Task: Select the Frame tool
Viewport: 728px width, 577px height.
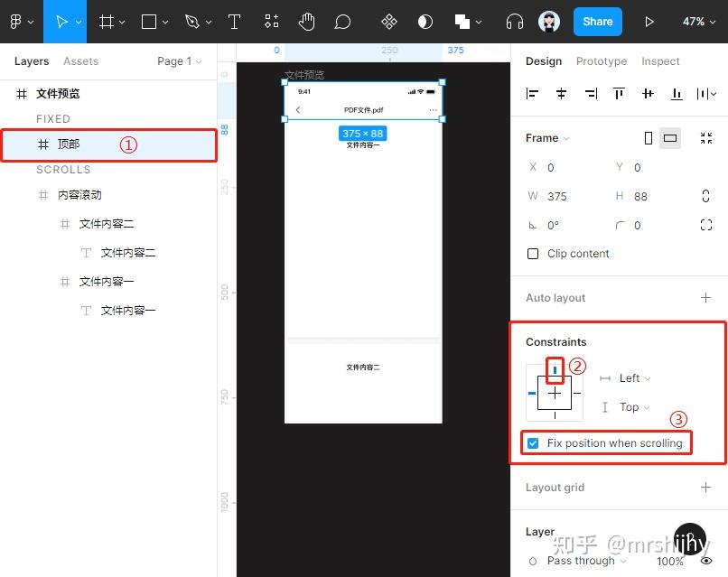Action: 107,21
